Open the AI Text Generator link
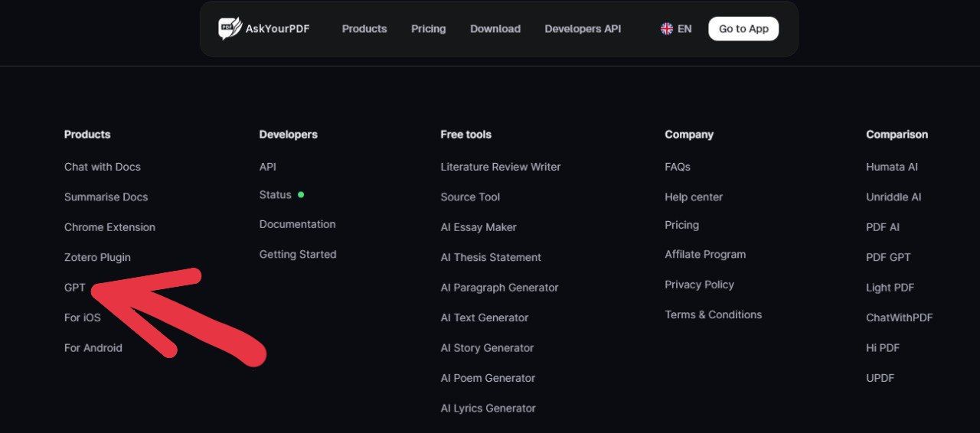 485,317
